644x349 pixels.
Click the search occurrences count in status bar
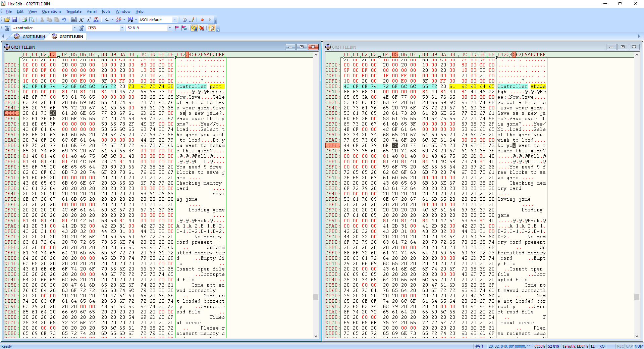(x=479, y=346)
